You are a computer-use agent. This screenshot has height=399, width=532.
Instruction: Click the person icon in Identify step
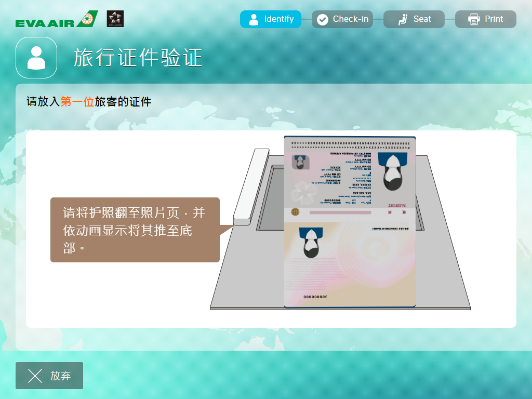254,19
